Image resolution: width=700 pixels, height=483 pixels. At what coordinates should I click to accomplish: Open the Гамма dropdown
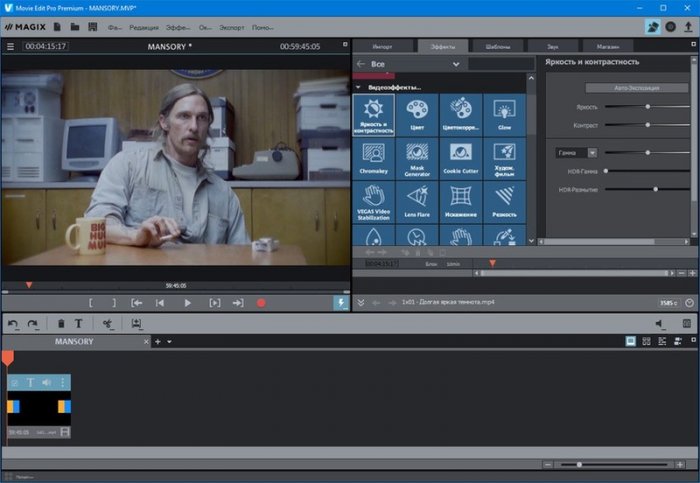pyautogui.click(x=592, y=152)
